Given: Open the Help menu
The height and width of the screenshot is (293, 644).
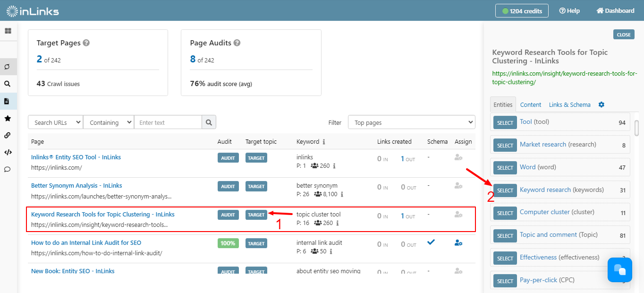Looking at the screenshot, I should (x=569, y=10).
